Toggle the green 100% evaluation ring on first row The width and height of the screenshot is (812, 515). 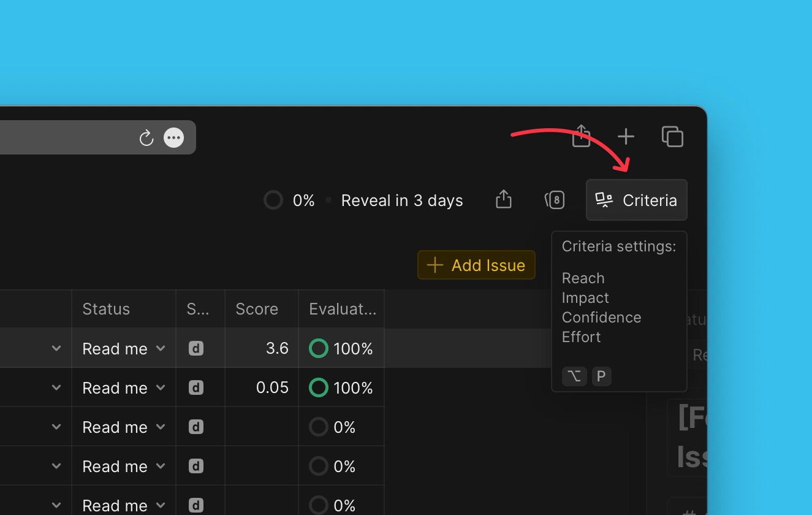(x=318, y=348)
